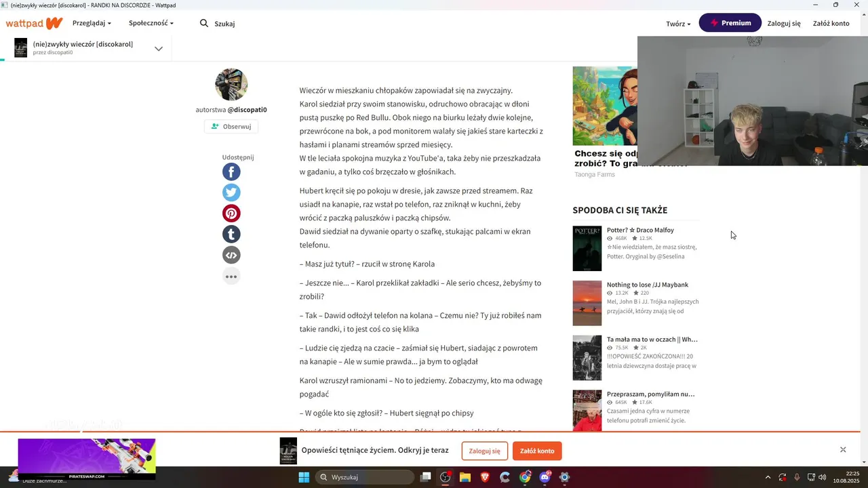The image size is (868, 488).
Task: Expand the story chapter list chevron
Action: 159,48
